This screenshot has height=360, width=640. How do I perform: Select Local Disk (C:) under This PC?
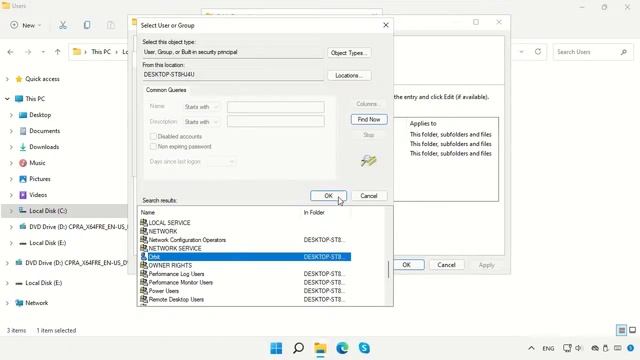tap(48, 211)
